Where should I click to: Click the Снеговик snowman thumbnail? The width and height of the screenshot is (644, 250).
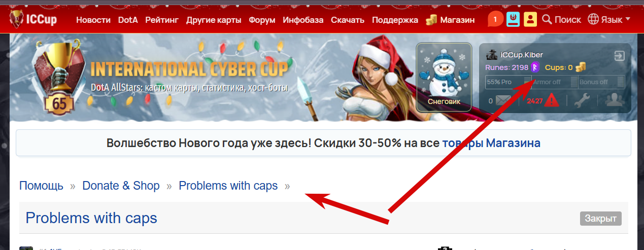pos(444,77)
